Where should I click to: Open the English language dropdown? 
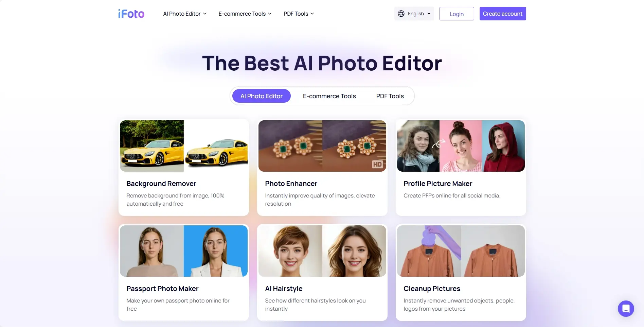(414, 14)
